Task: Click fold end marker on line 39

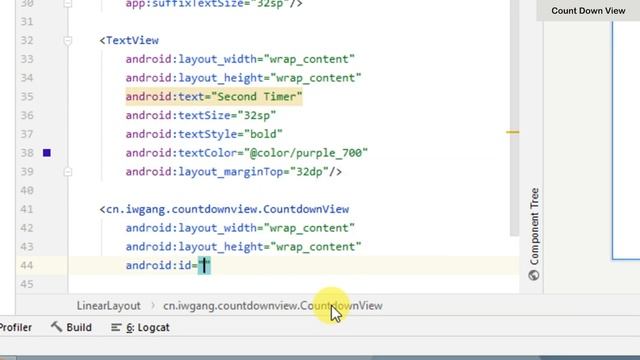Action: (x=68, y=172)
